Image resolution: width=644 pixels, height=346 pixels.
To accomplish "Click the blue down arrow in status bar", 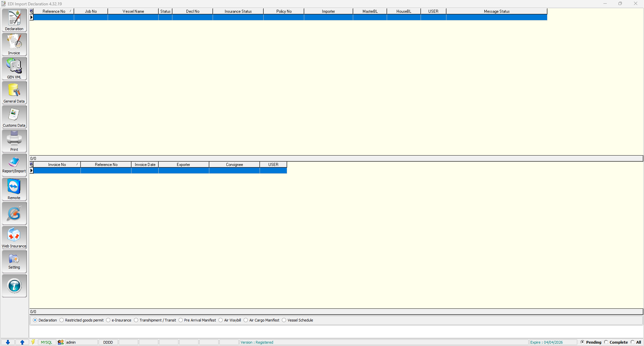I will 8,342.
